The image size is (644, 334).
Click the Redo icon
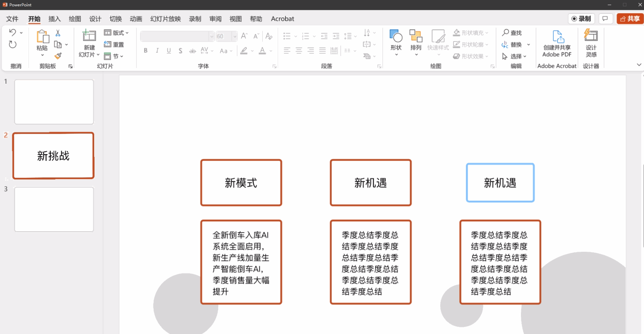click(13, 45)
